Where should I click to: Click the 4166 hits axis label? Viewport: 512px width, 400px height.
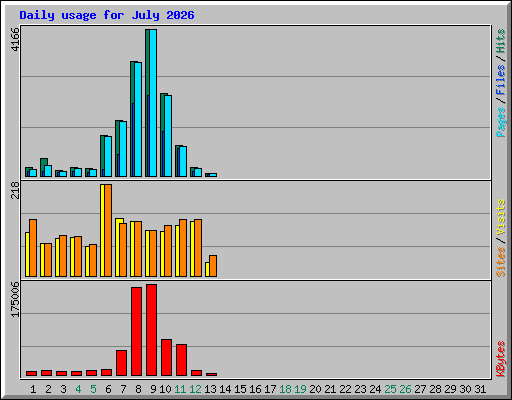(x=15, y=40)
